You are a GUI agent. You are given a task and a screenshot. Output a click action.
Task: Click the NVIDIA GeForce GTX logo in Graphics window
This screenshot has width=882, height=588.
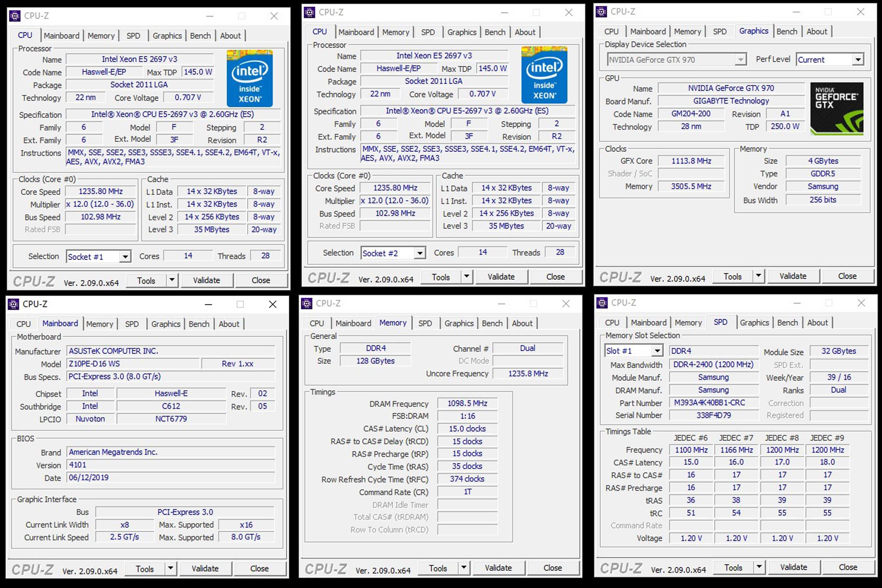(x=837, y=109)
